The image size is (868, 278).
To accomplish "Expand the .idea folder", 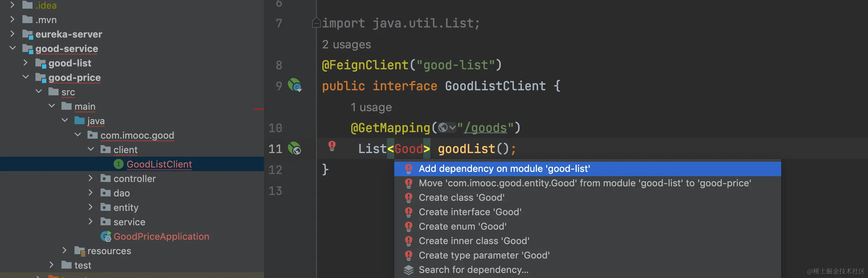I will (x=12, y=5).
